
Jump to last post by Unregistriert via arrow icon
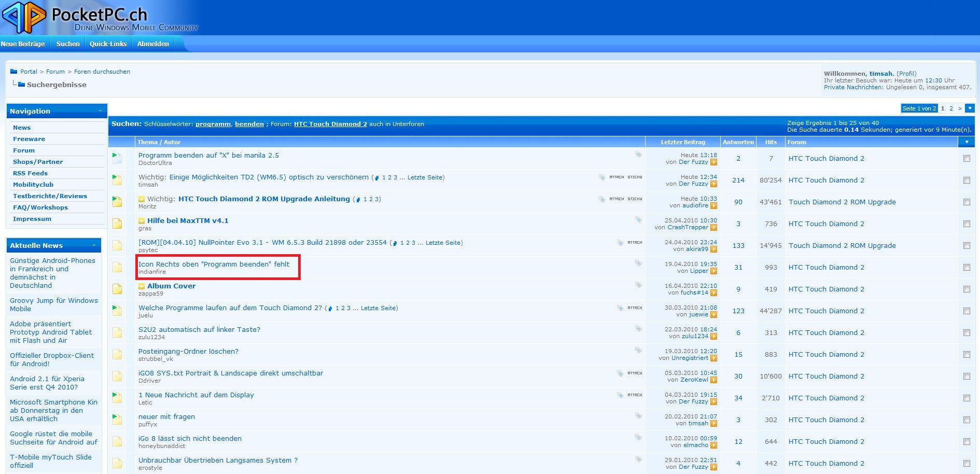click(x=714, y=358)
